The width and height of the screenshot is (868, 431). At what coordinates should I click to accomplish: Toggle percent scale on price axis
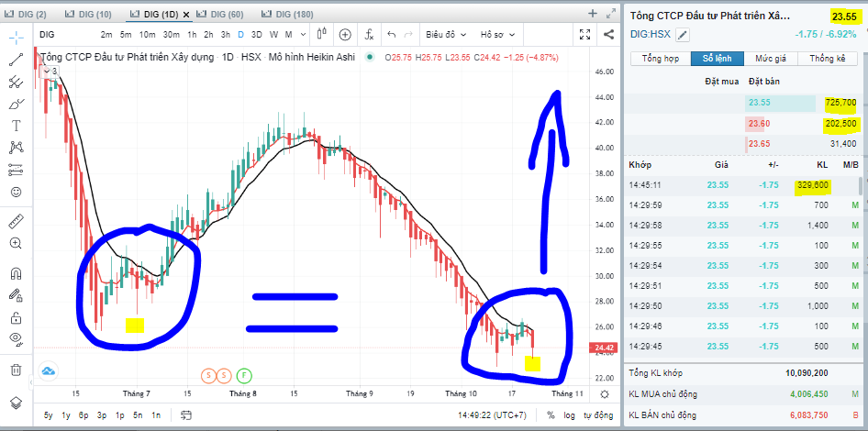[551, 415]
